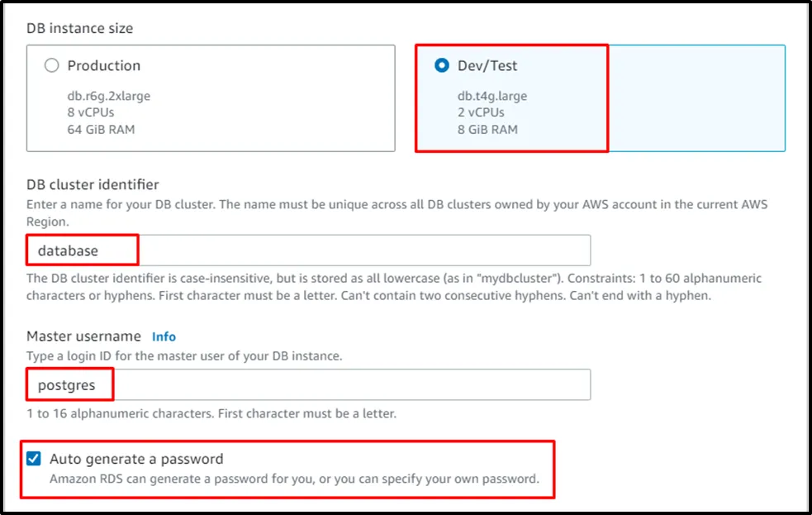Click '2 vCPUs' in the Dev/Test card
This screenshot has width=812, height=515.
[x=481, y=112]
